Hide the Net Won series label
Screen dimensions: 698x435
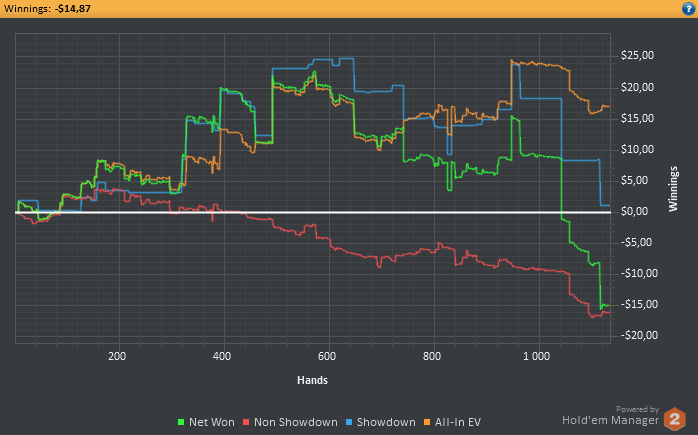211,422
